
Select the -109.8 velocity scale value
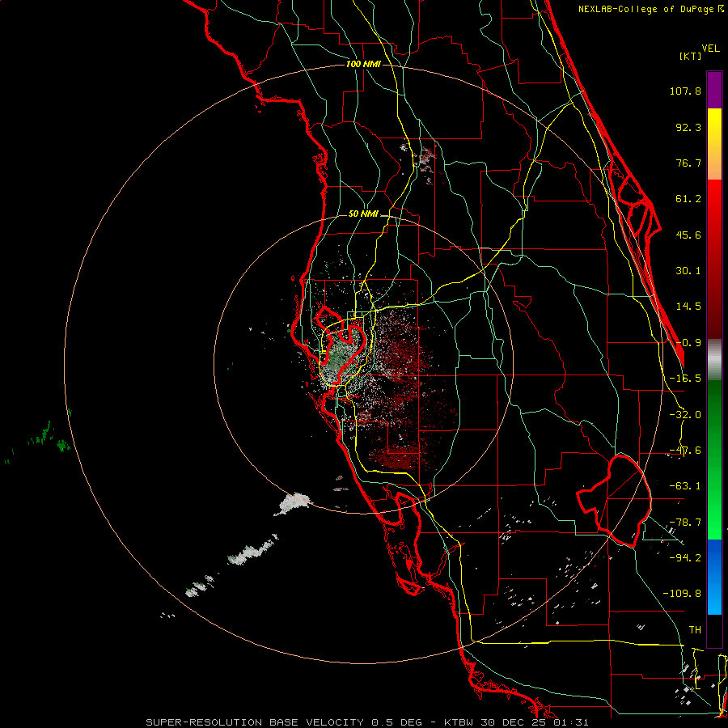pyautogui.click(x=682, y=594)
